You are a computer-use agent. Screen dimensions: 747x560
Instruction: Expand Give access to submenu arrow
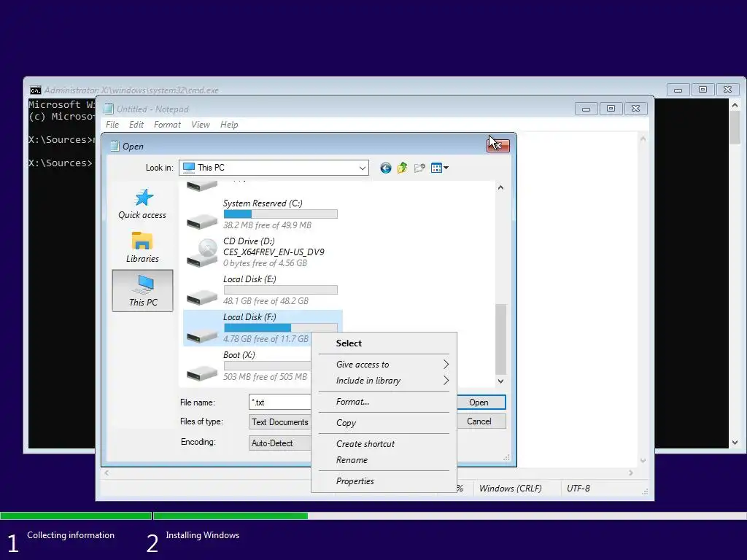pyautogui.click(x=446, y=365)
